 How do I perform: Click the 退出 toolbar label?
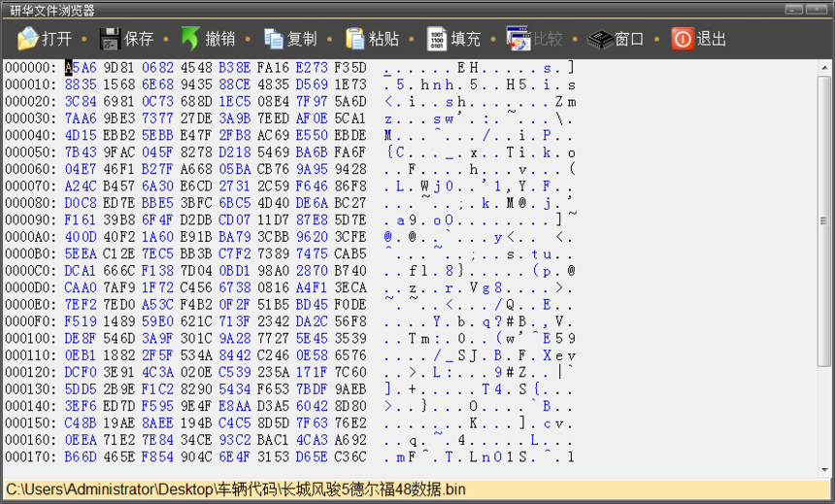(711, 39)
